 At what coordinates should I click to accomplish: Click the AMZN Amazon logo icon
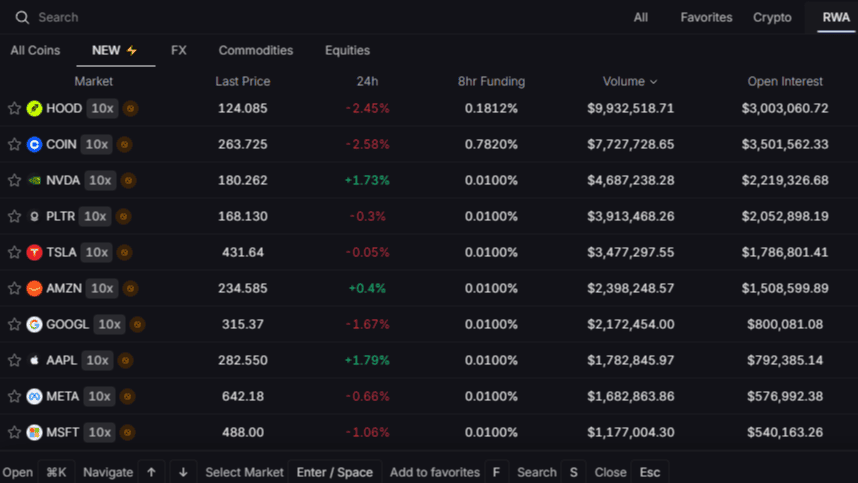click(34, 288)
